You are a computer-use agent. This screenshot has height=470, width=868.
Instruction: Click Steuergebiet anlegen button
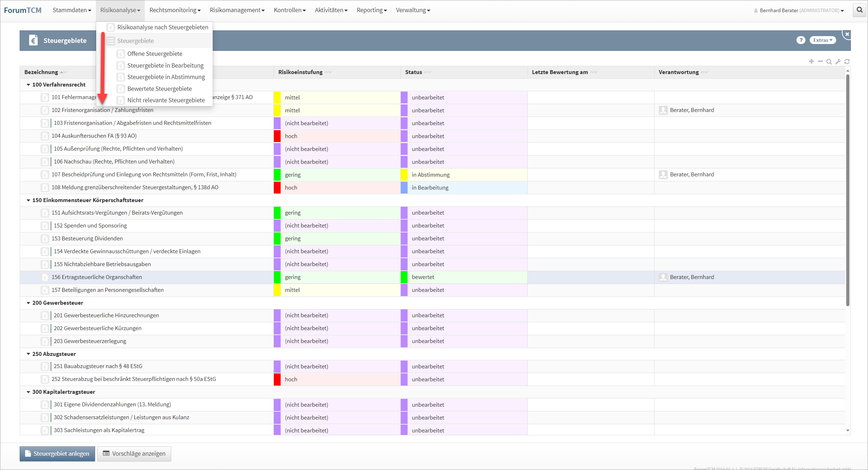(x=57, y=454)
